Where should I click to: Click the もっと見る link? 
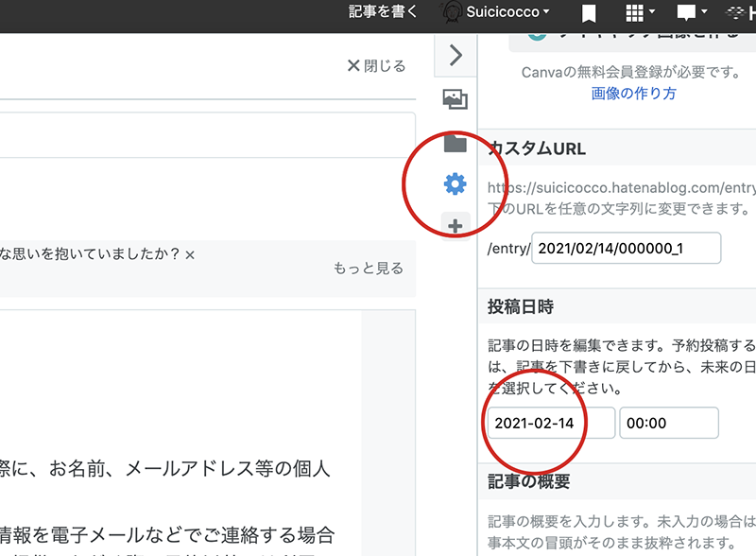click(369, 269)
